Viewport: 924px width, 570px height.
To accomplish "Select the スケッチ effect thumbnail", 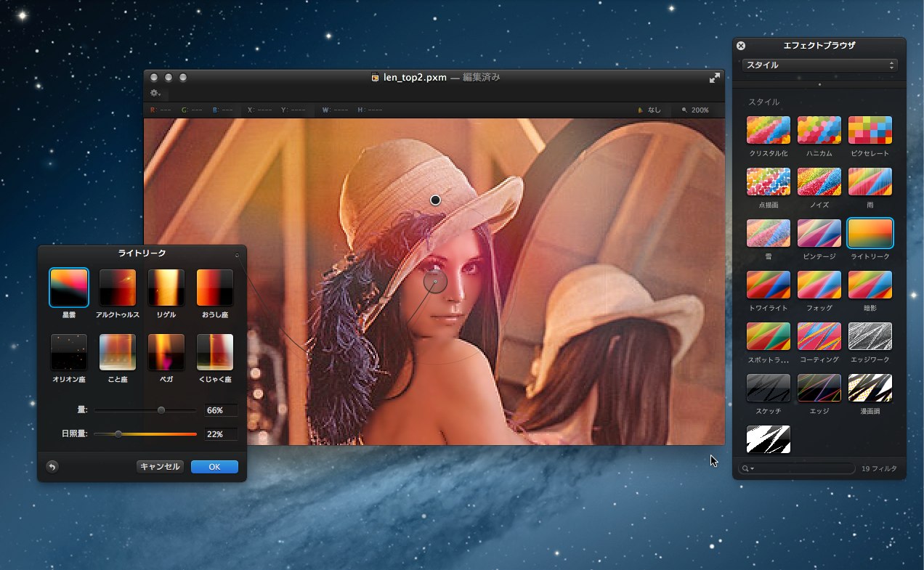I will 768,388.
